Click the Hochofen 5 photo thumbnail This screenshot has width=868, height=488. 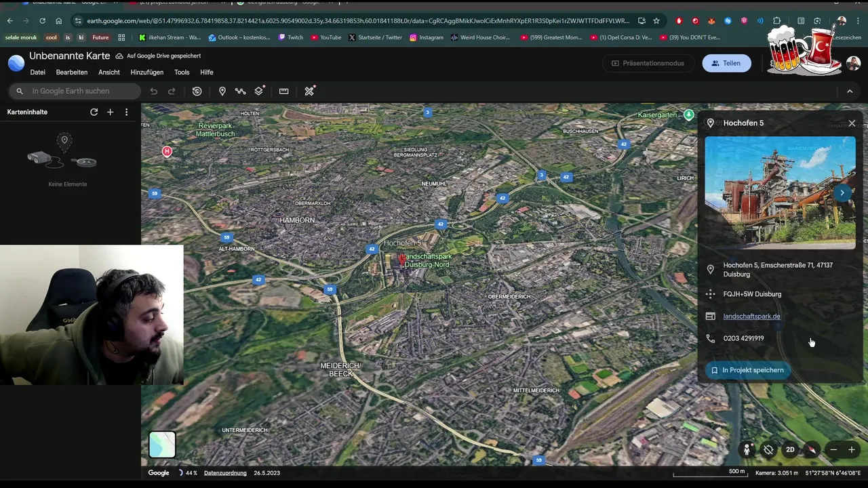coord(780,192)
